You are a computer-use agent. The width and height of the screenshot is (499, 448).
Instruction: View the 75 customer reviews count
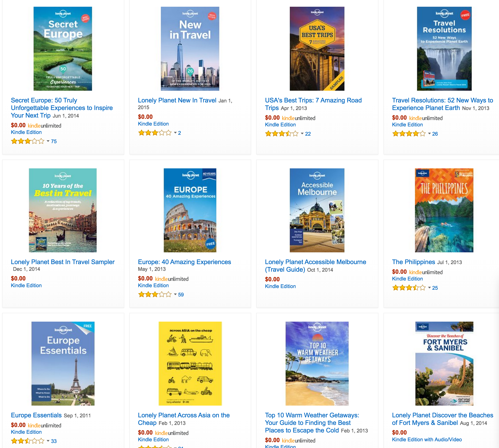[x=54, y=141]
